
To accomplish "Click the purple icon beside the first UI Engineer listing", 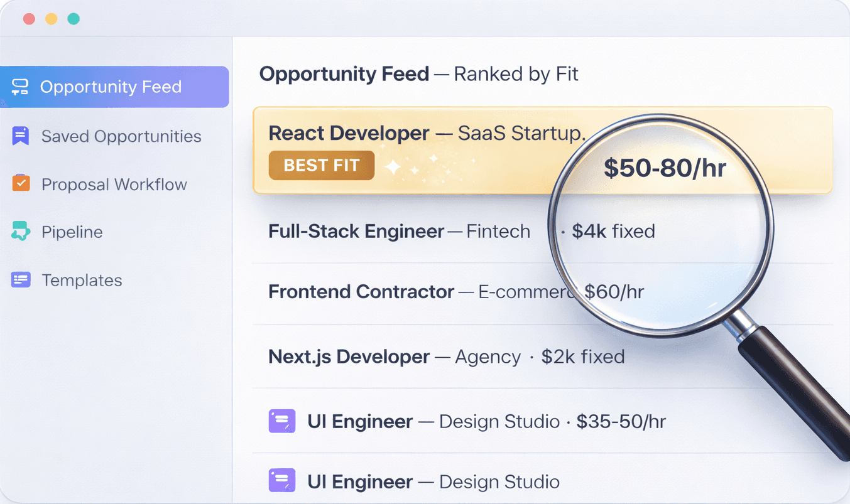I will click(282, 421).
